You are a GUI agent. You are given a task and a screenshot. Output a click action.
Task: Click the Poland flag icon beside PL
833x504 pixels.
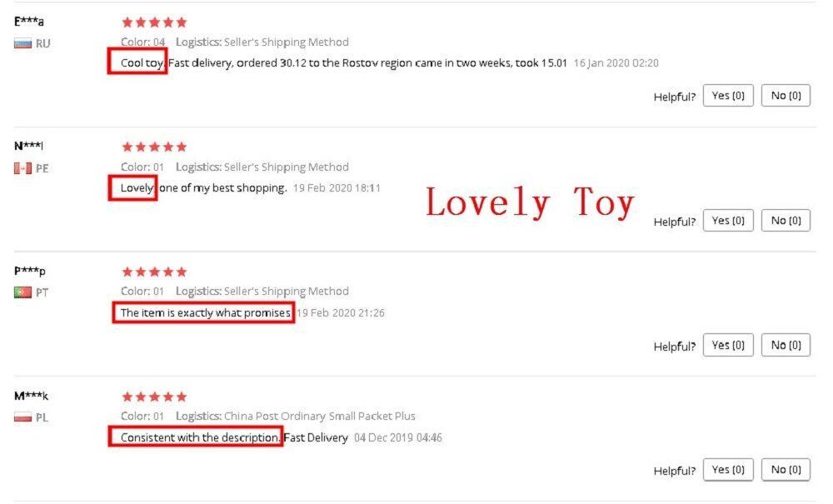point(22,417)
